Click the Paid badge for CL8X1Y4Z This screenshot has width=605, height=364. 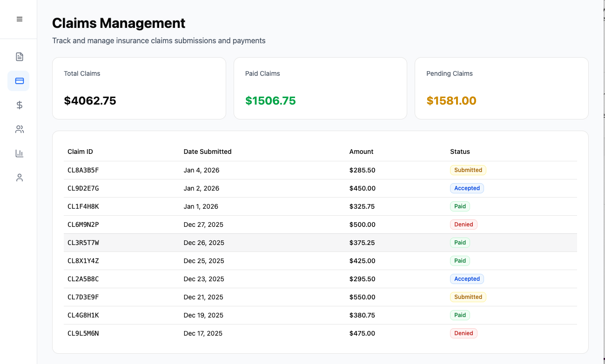[x=460, y=261]
